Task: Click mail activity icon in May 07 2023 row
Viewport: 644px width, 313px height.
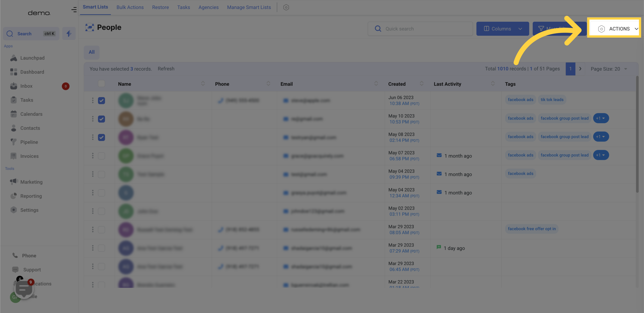Action: 439,155
